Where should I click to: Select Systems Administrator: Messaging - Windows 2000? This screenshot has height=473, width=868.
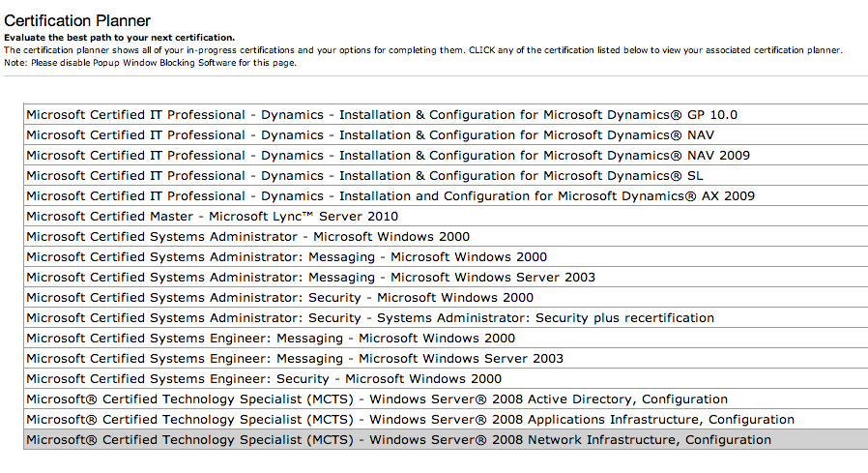coord(286,257)
